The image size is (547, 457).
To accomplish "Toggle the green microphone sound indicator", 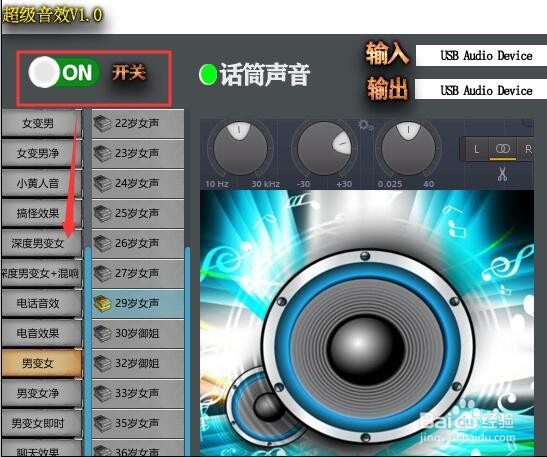I will (x=208, y=74).
